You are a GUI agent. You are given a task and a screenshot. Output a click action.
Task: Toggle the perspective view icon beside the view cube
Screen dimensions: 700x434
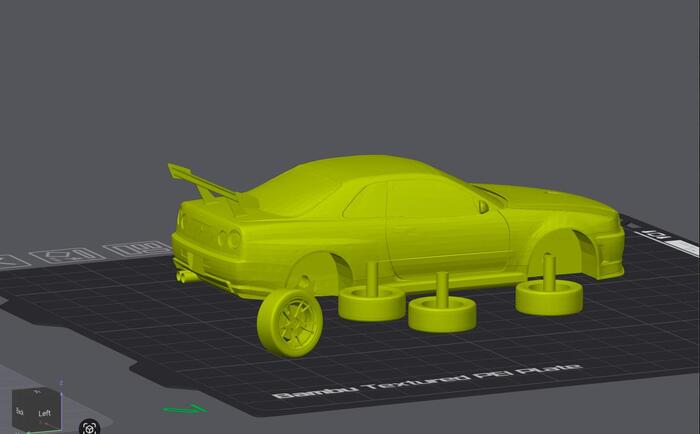[x=90, y=427]
